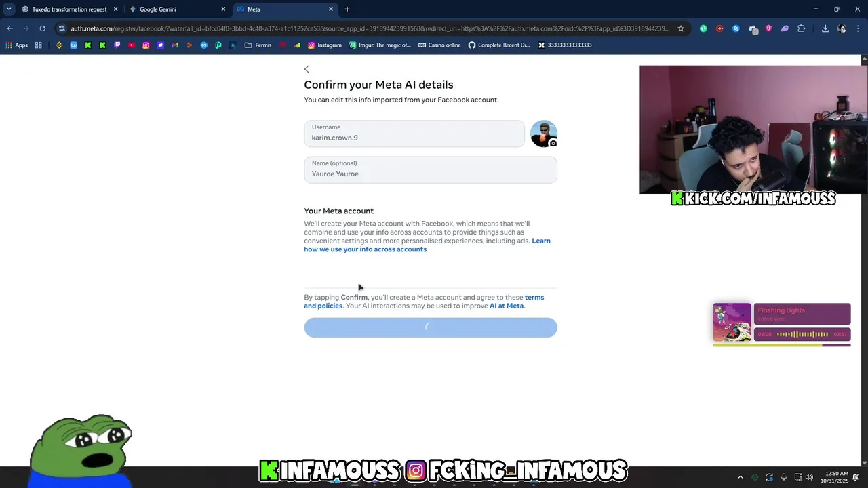
Task: Click the song progress bar under Flashing Lights
Action: (x=782, y=345)
